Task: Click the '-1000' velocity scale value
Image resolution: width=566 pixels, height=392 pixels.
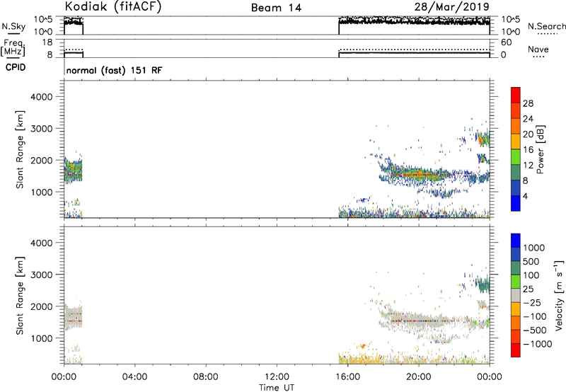Action: [537, 344]
